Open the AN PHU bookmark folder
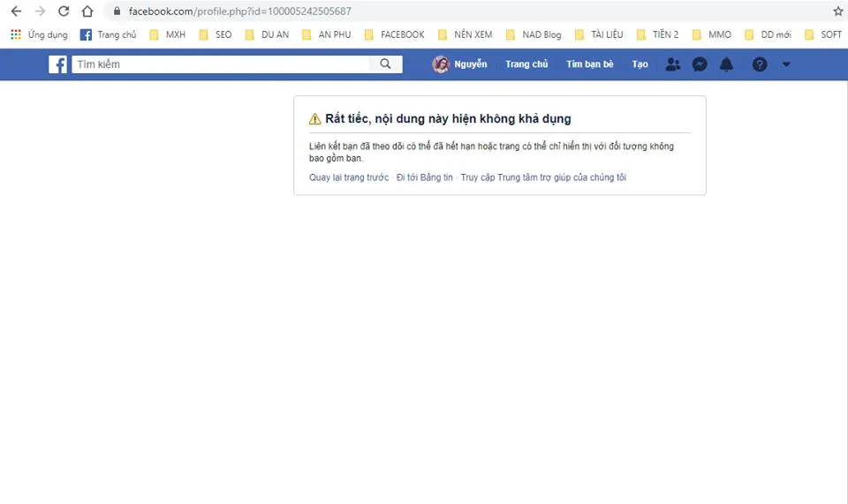 pyautogui.click(x=327, y=34)
